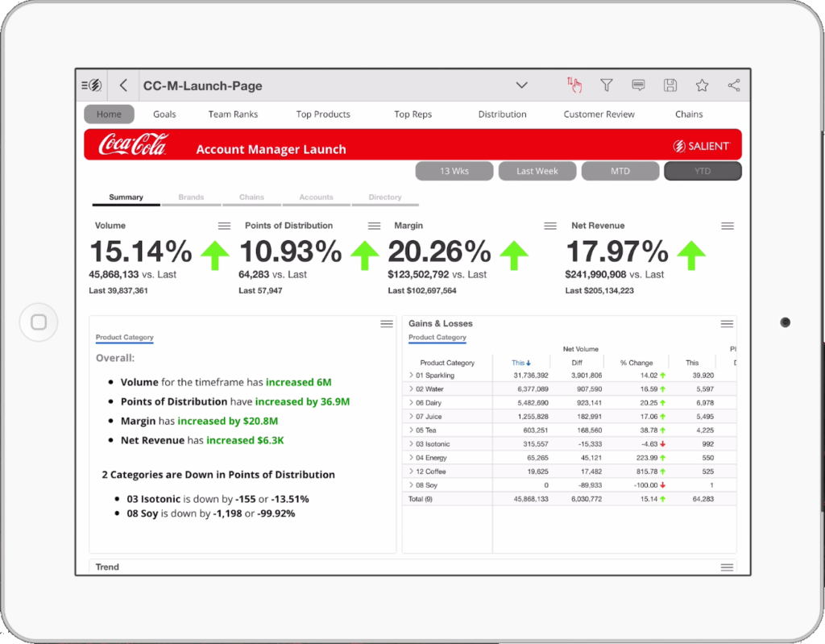825x644 pixels.
Task: Expand the 06 Dairy row
Action: [411, 403]
